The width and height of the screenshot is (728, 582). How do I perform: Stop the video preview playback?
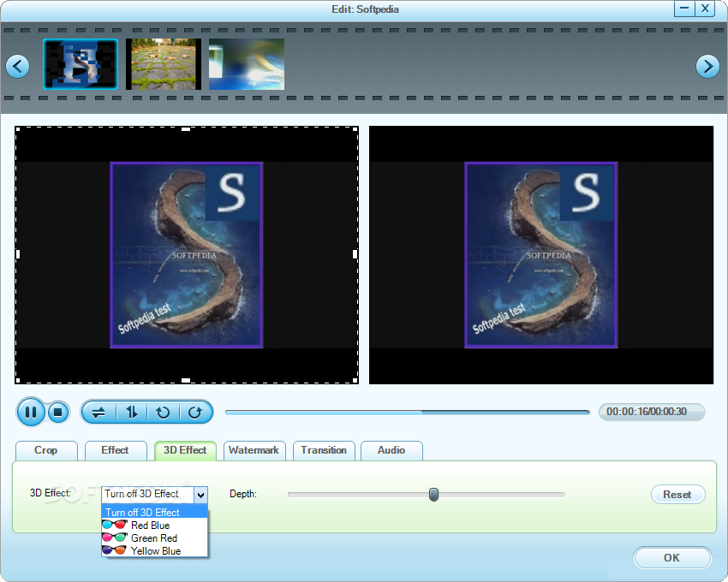point(58,413)
